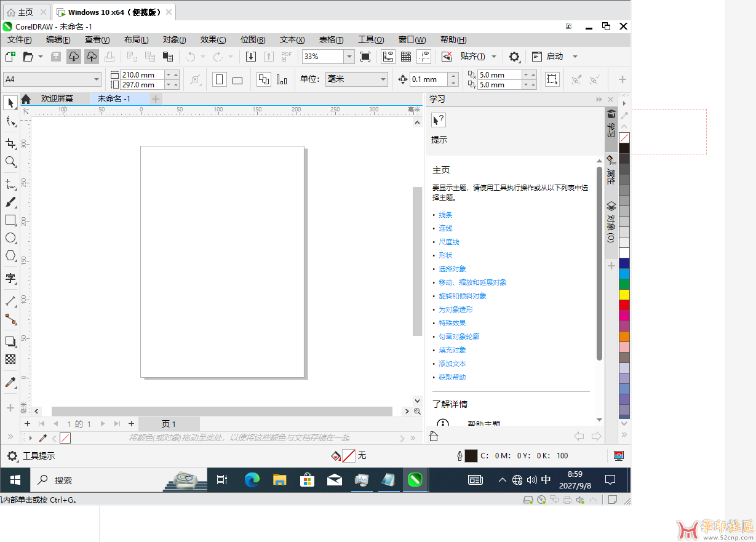Open the 位图 Bitmaps menu
This screenshot has height=542, width=756.
[253, 39]
